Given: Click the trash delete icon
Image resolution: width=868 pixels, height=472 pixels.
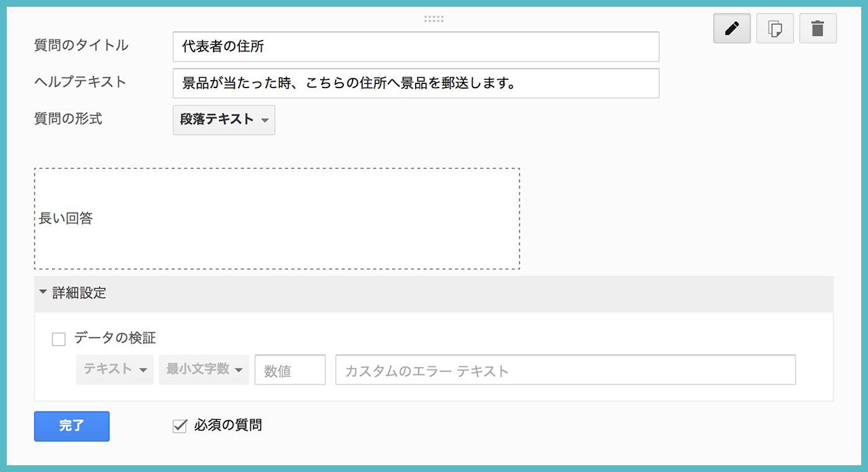Looking at the screenshot, I should pos(818,29).
